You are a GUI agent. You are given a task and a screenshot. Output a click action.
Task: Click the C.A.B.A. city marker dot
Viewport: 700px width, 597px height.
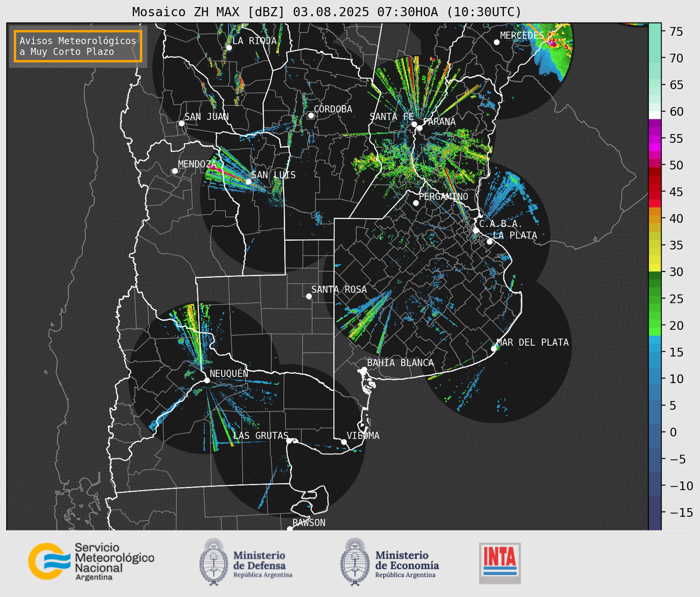click(x=476, y=230)
